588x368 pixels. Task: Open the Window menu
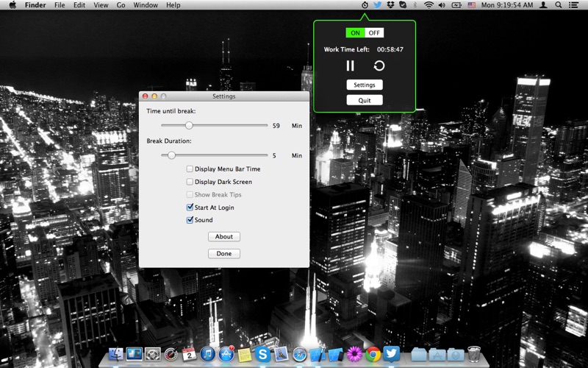click(146, 5)
